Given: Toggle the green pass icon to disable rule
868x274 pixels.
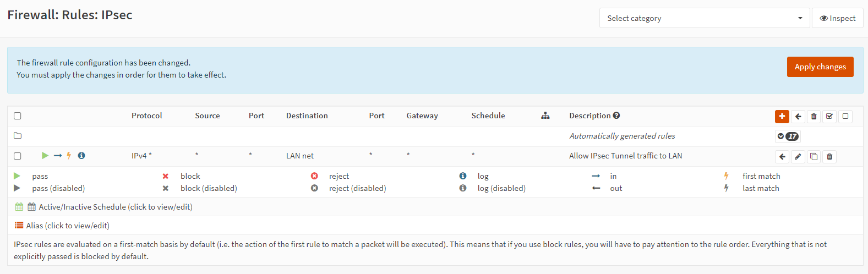Looking at the screenshot, I should pyautogui.click(x=45, y=156).
